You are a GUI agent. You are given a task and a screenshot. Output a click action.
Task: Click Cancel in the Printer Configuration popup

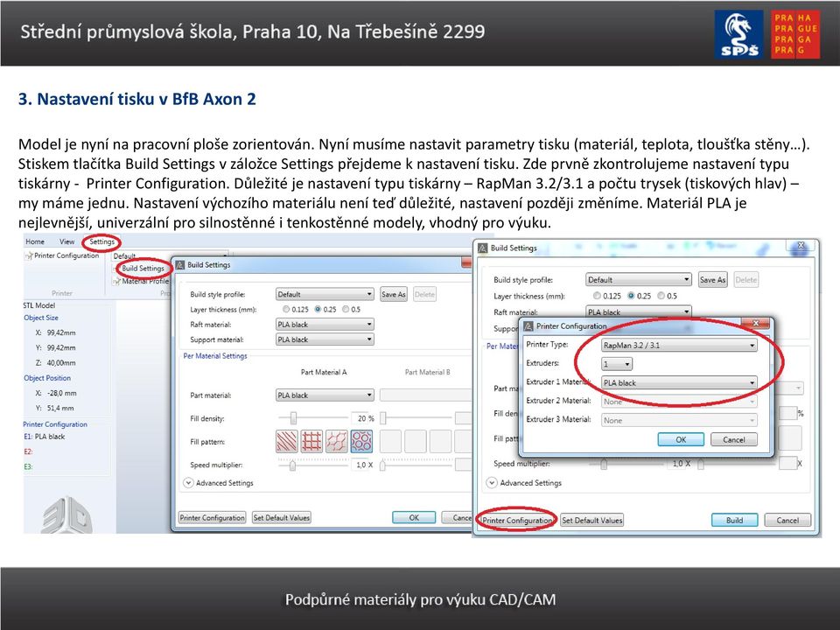click(x=734, y=439)
